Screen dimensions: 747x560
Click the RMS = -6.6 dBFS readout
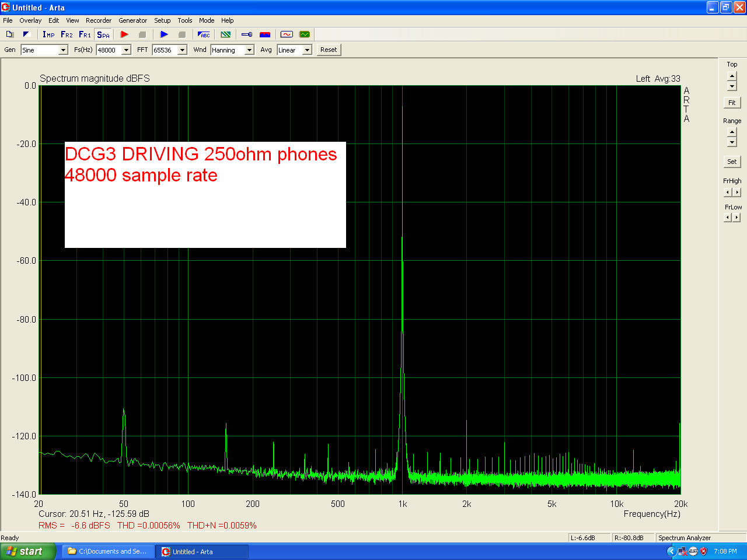[x=74, y=526]
